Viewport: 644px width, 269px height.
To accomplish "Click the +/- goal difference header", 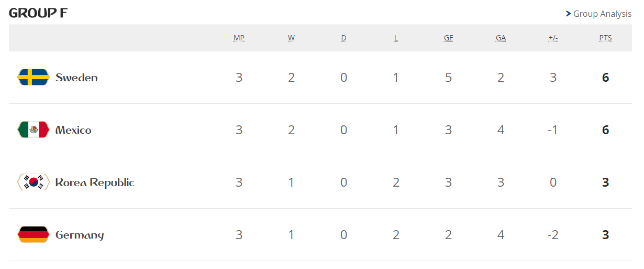I will pyautogui.click(x=553, y=38).
